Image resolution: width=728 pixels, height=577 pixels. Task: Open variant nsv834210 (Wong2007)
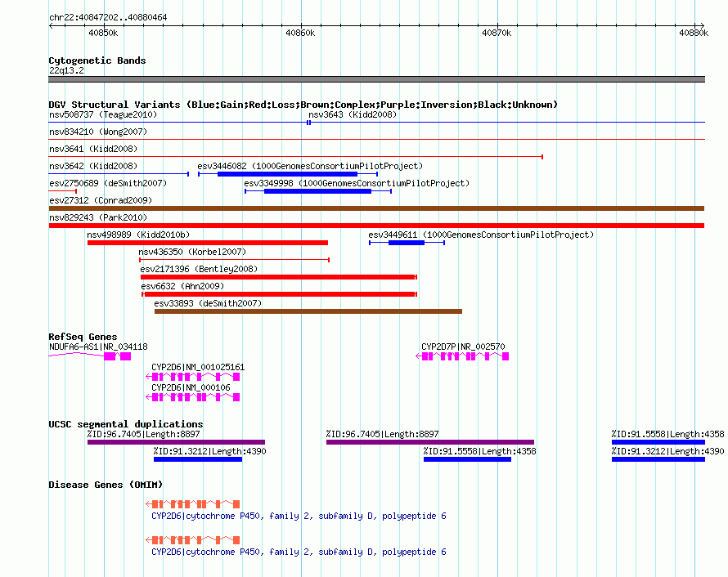98,132
